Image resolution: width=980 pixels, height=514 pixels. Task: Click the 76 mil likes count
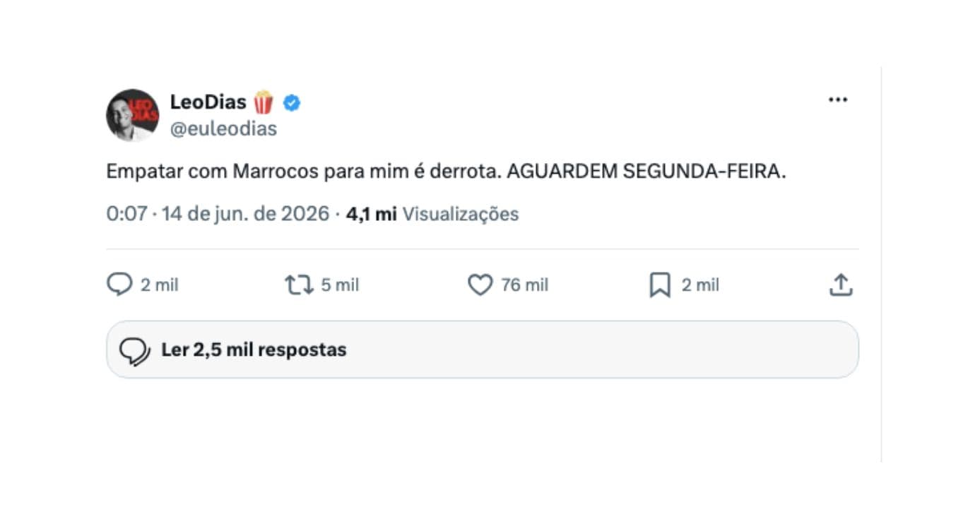[x=525, y=285]
